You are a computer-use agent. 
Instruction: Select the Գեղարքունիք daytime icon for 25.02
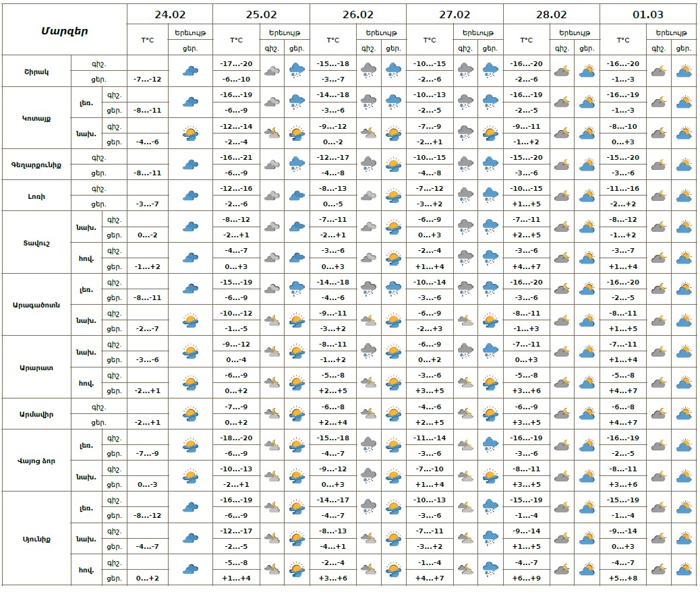pos(296,164)
